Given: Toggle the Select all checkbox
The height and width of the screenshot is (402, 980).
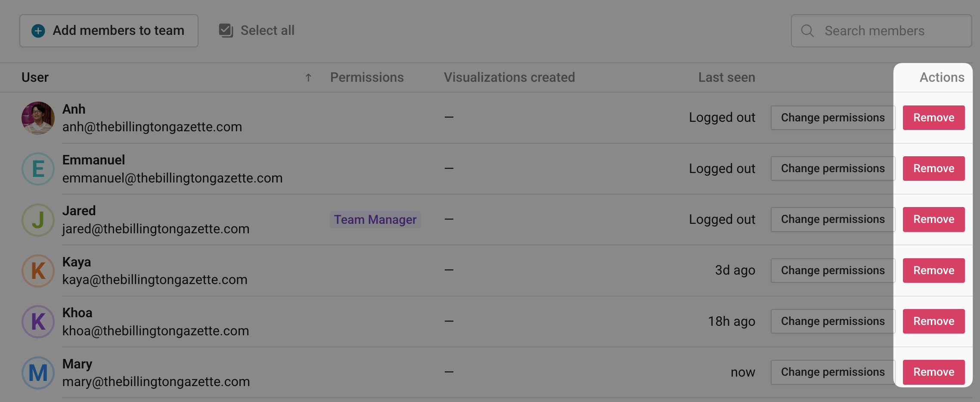Looking at the screenshot, I should [x=226, y=31].
